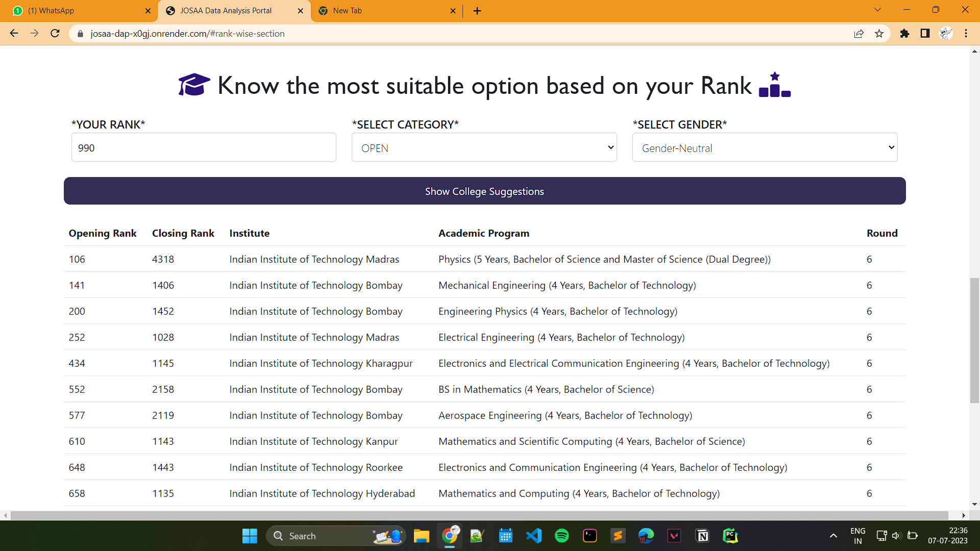Open the tab search chevron dropdown
Viewport: 980px width, 551px height.
[x=877, y=10]
